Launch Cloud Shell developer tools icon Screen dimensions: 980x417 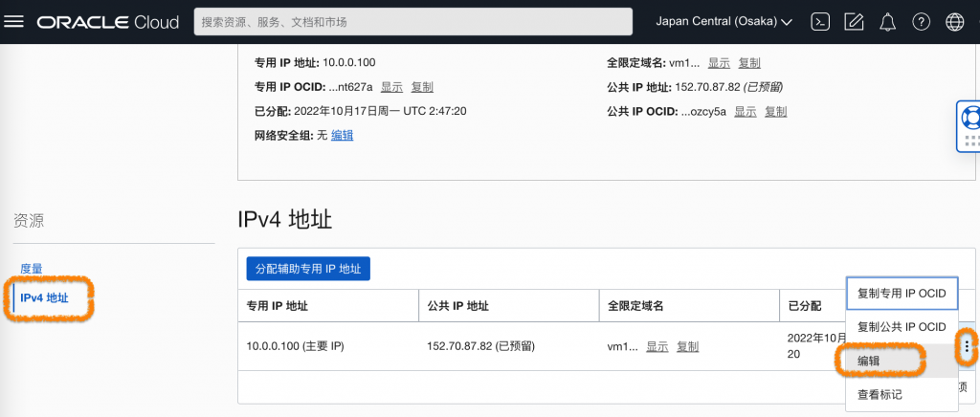point(820,22)
